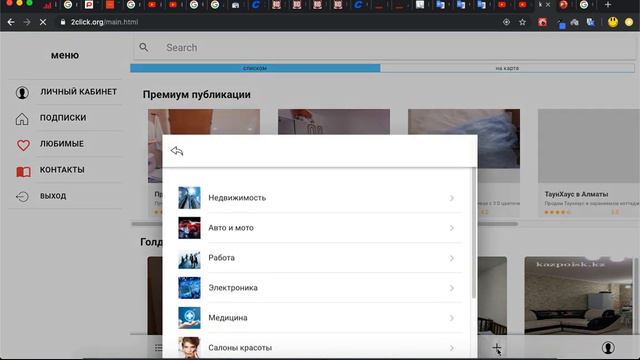Click the контакты book icon
The width and height of the screenshot is (640, 360).
click(x=23, y=171)
